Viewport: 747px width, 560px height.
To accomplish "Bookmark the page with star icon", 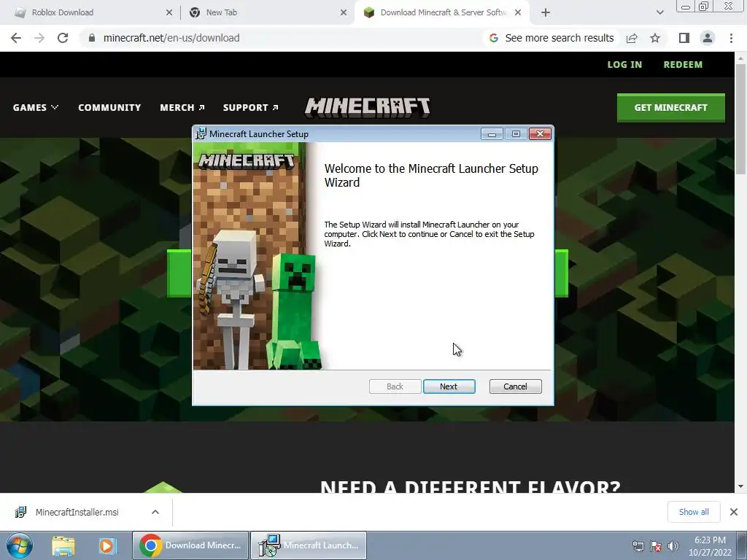I will 655,38.
